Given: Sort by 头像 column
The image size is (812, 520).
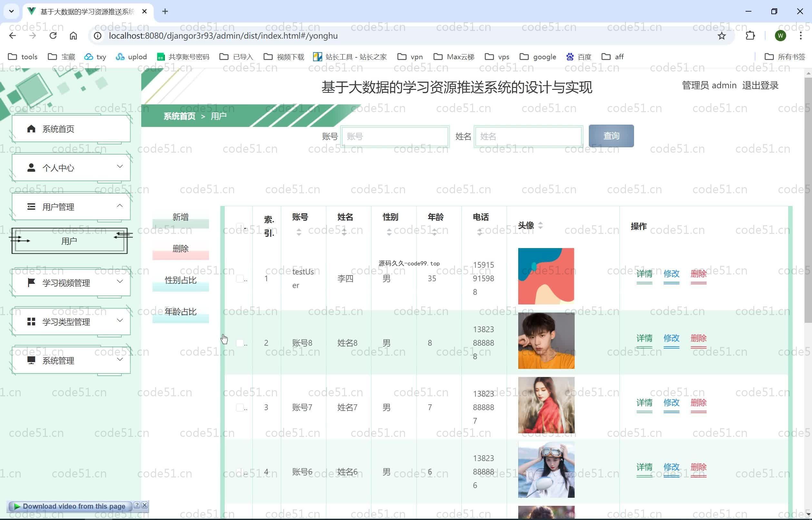Looking at the screenshot, I should (540, 226).
